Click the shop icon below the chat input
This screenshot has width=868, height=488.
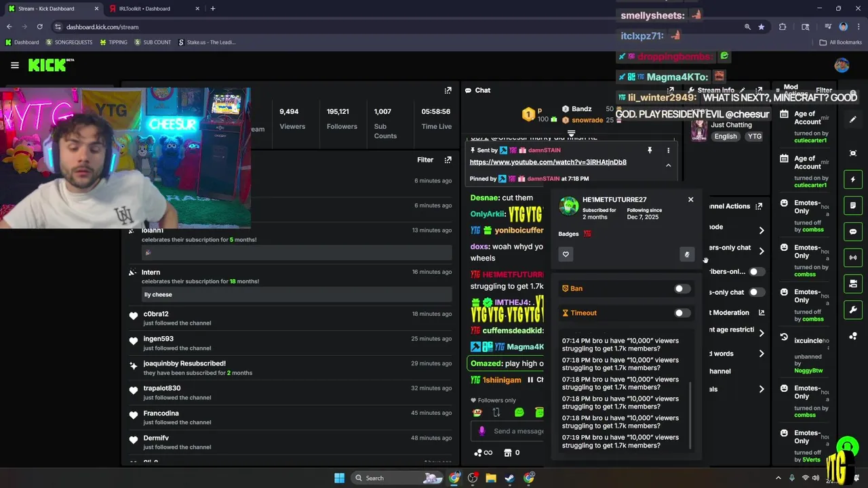click(x=507, y=453)
